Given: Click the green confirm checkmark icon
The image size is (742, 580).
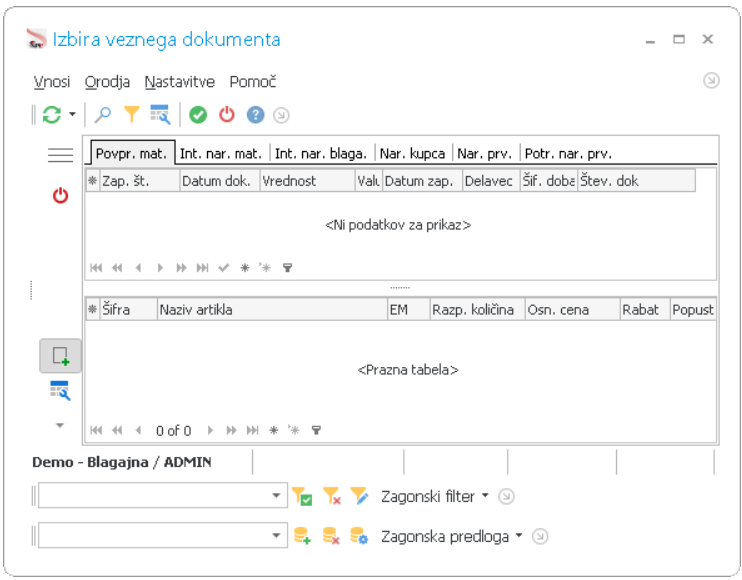Looking at the screenshot, I should coord(198,114).
